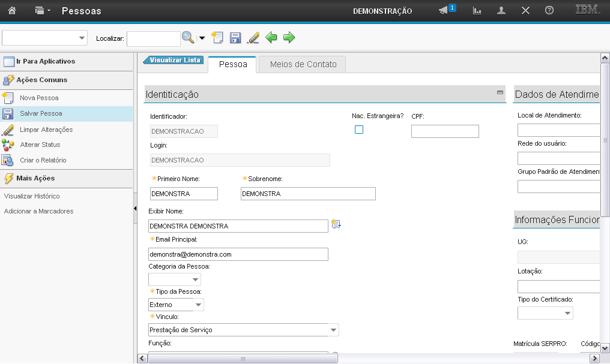This screenshot has height=364, width=610.
Task: Click the Alterar Status action link
Action: (40, 145)
